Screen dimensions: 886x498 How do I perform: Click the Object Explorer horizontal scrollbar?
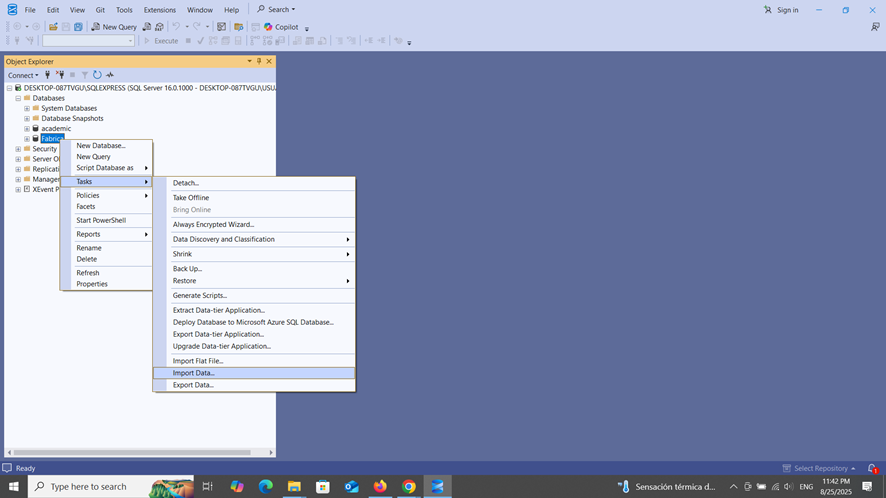pyautogui.click(x=132, y=452)
